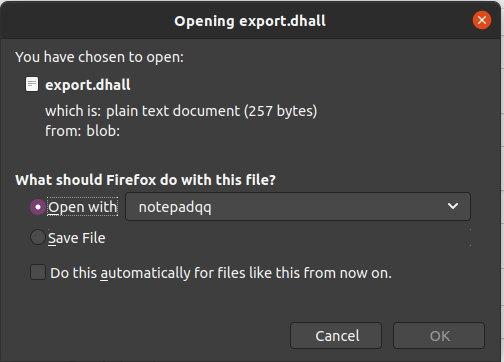Click the 257 bytes size text

tap(280, 111)
